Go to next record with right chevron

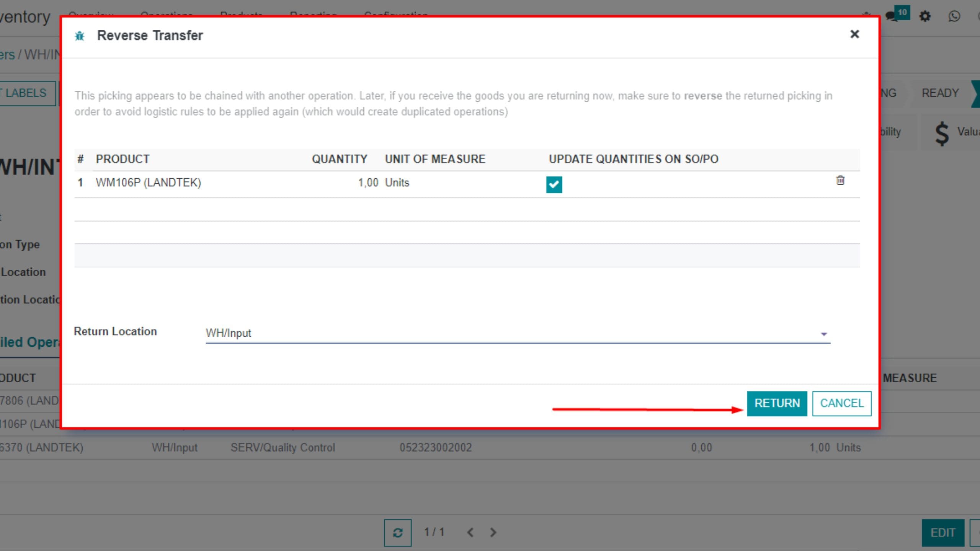click(493, 532)
